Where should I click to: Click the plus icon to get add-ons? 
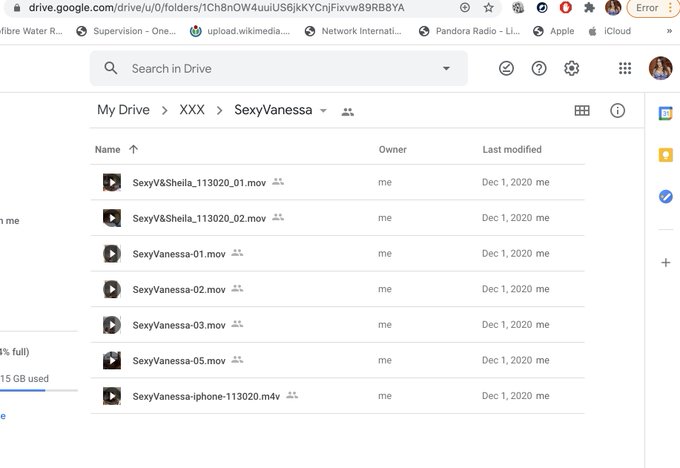(x=665, y=262)
